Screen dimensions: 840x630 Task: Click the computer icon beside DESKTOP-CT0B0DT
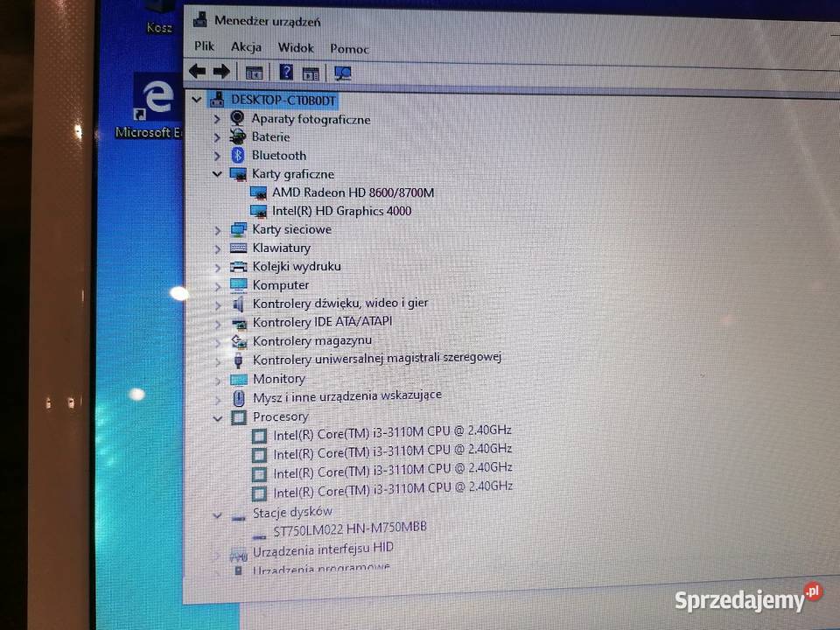217,99
